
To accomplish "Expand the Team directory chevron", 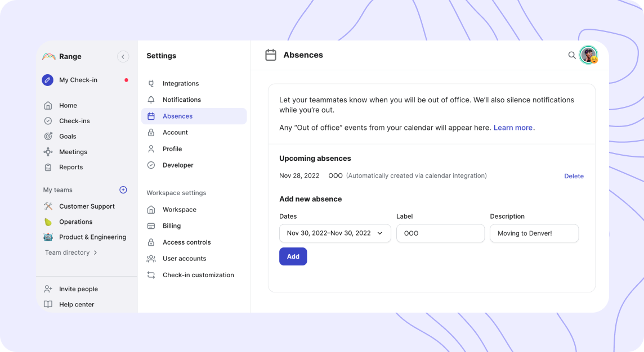I will coord(95,252).
